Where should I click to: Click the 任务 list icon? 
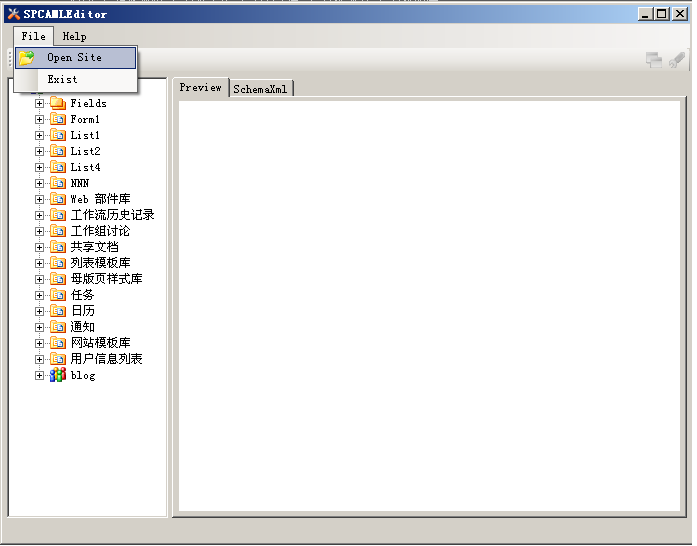[58, 295]
